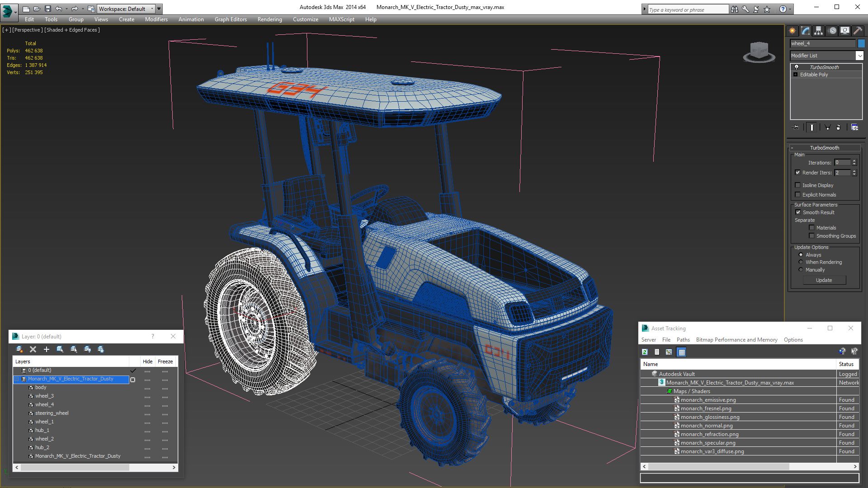Open the Modify command panel tab
This screenshot has width=868, height=488.
[x=806, y=31]
